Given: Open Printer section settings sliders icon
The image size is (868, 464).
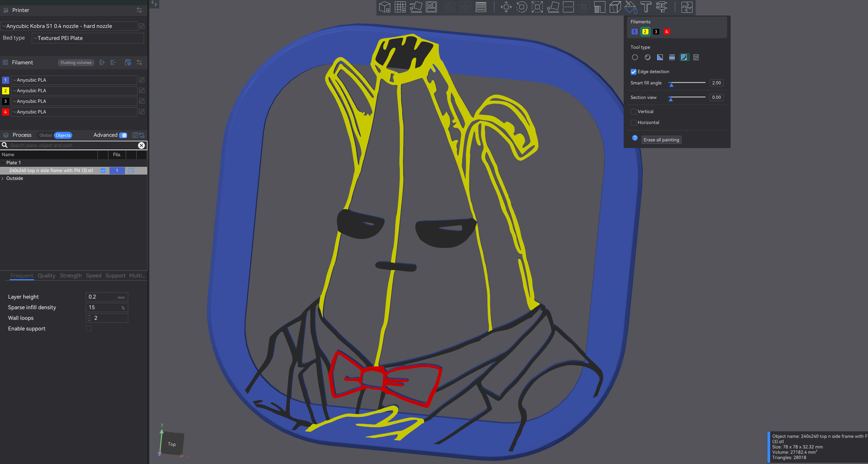Looking at the screenshot, I should [139, 10].
